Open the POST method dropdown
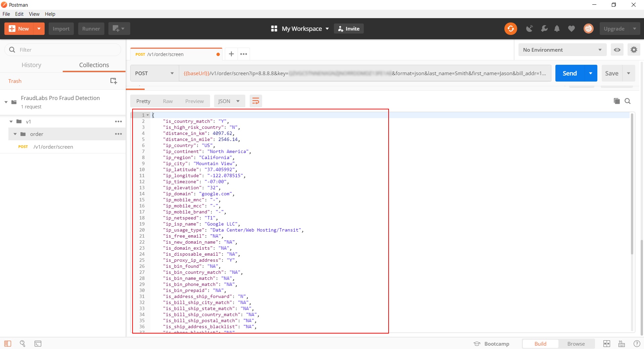This screenshot has height=349, width=644. click(154, 73)
